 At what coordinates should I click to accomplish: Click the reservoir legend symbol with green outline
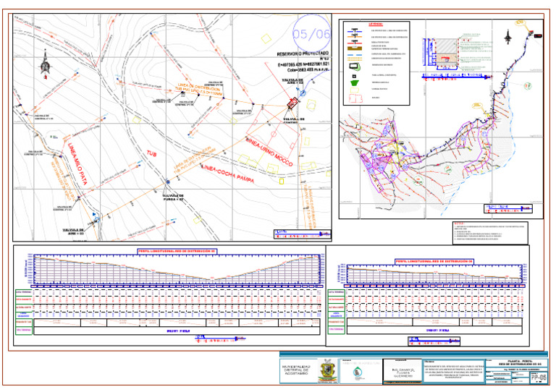[355, 67]
